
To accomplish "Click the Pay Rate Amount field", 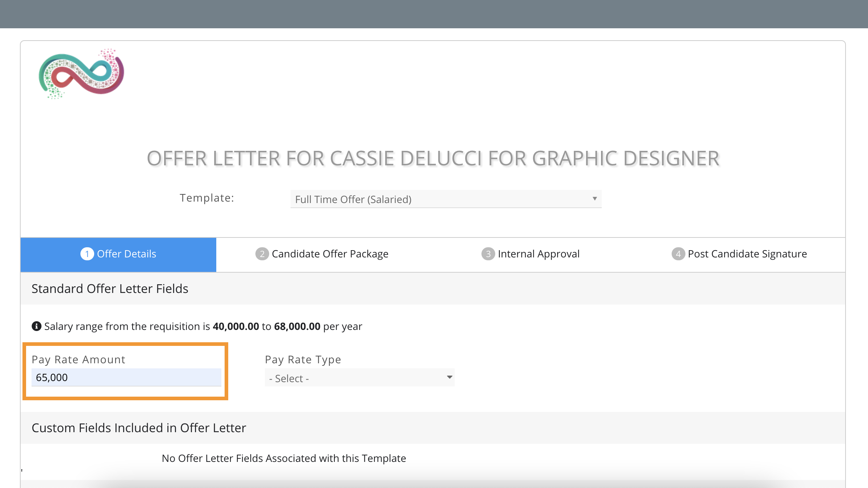I will click(x=126, y=377).
